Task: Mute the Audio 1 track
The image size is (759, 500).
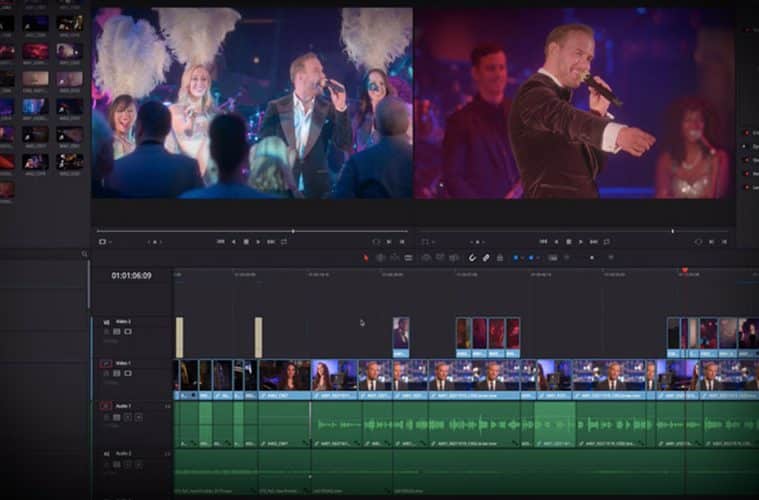Action: [x=137, y=416]
